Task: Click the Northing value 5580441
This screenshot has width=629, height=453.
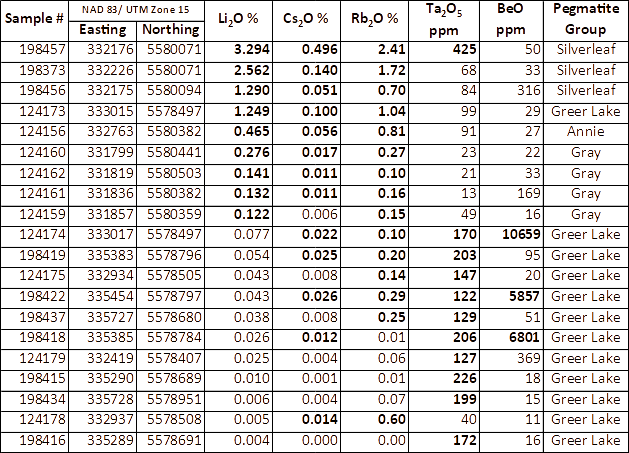Action: click(174, 152)
